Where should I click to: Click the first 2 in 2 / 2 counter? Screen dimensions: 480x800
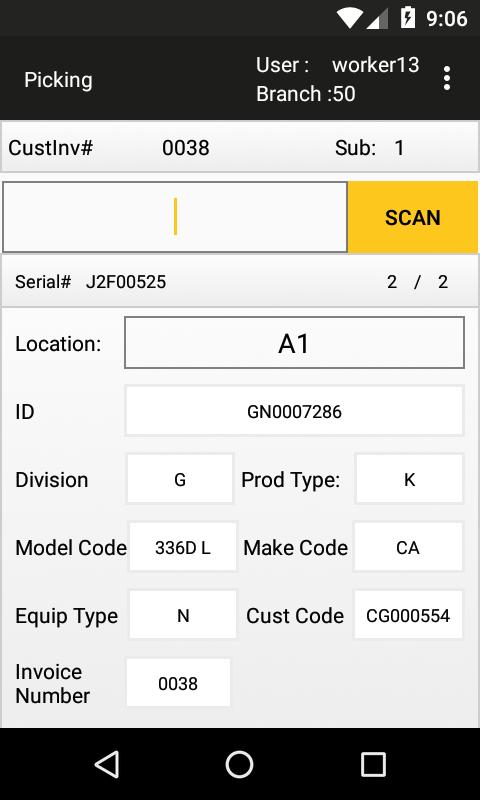(x=392, y=282)
